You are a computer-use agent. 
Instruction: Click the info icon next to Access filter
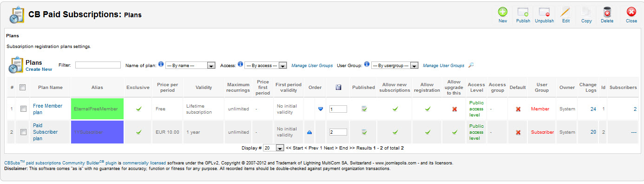coord(240,64)
